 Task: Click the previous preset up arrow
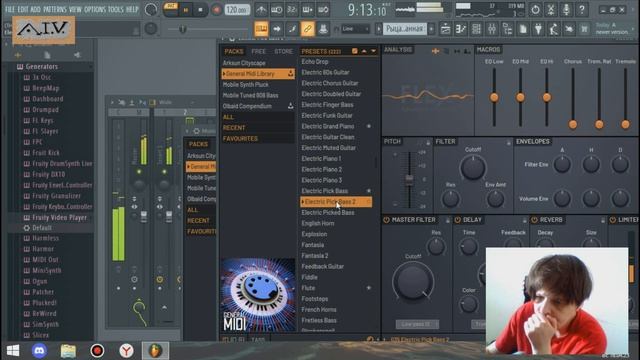(x=364, y=51)
